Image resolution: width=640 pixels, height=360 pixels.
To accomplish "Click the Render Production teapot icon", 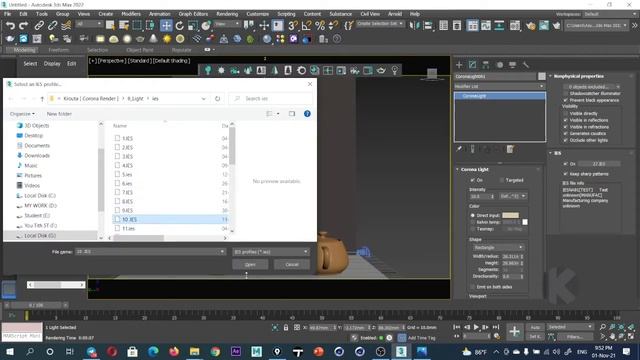I will click(x=557, y=25).
